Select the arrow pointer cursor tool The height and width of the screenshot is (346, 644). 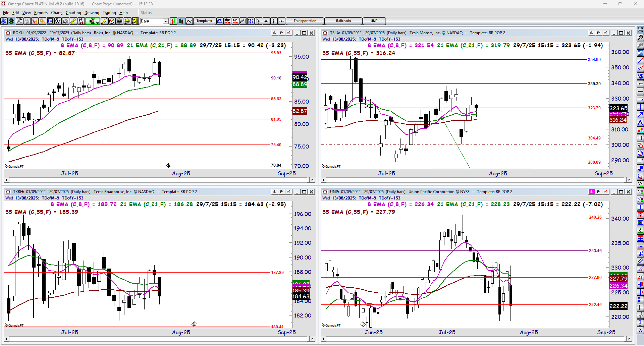pos(258,21)
